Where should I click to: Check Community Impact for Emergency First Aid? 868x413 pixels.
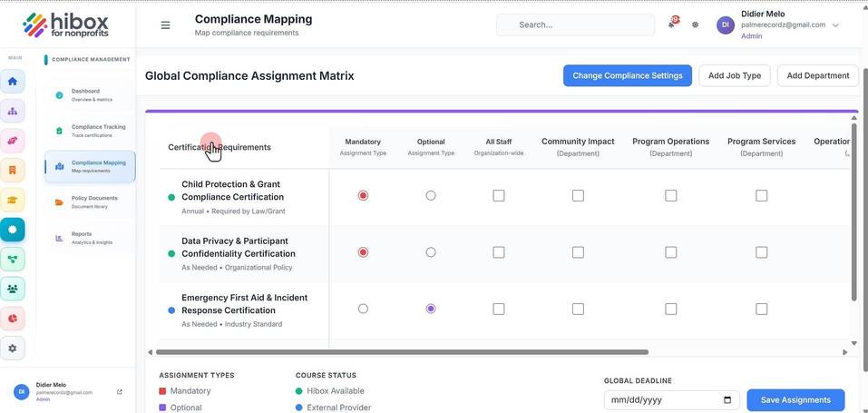pyautogui.click(x=578, y=309)
